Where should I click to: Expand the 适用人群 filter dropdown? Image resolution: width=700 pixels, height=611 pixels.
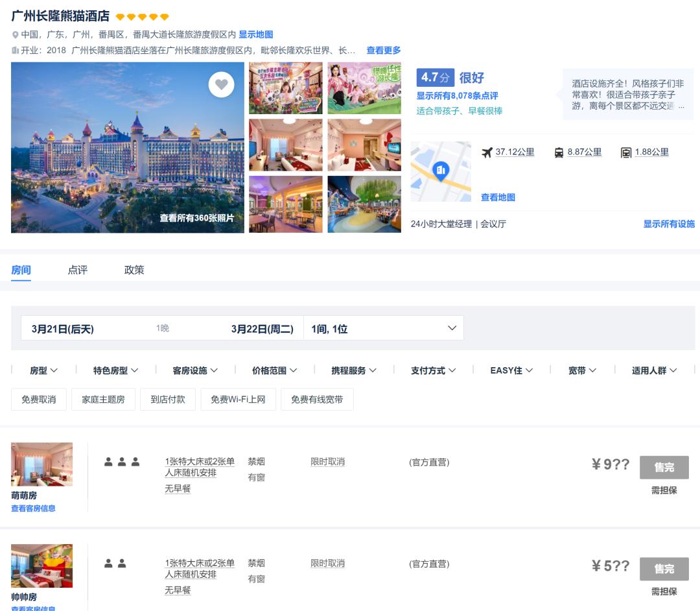point(655,370)
